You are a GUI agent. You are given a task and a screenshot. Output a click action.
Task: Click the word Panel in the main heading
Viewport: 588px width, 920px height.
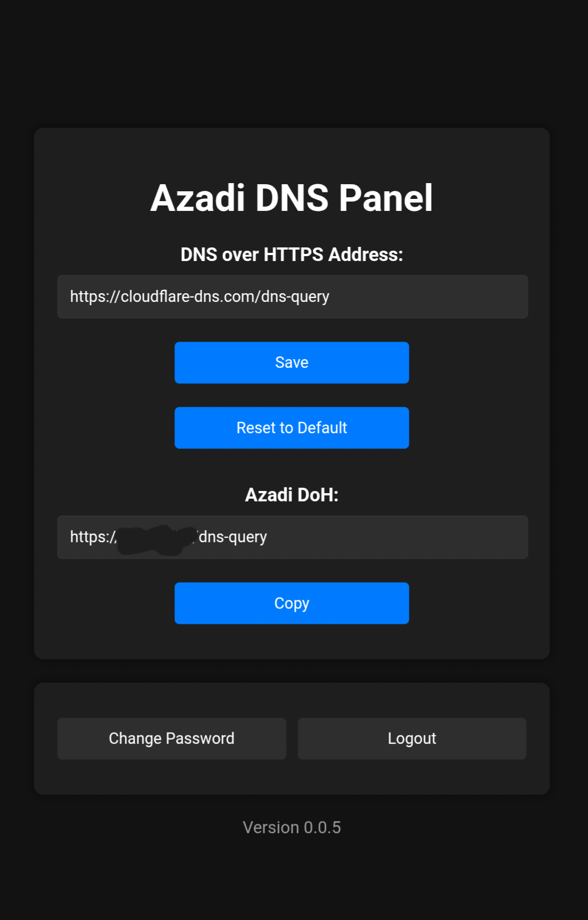(x=385, y=198)
